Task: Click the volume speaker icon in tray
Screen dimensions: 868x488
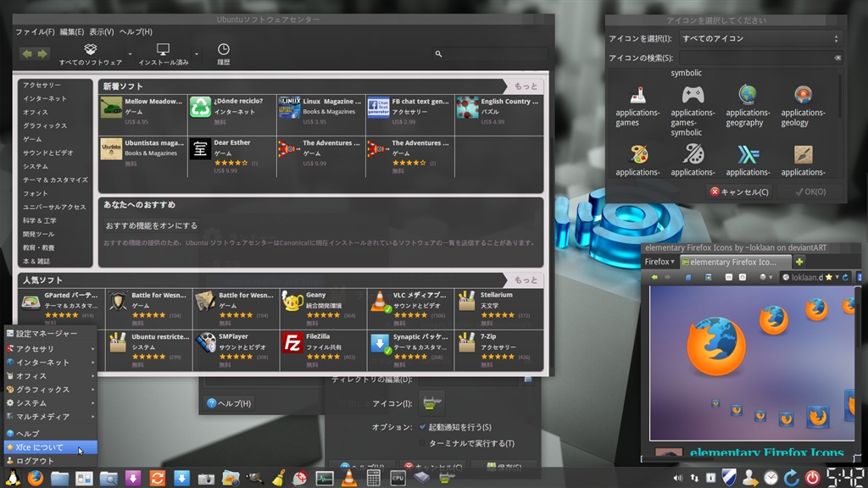Action: (x=677, y=478)
